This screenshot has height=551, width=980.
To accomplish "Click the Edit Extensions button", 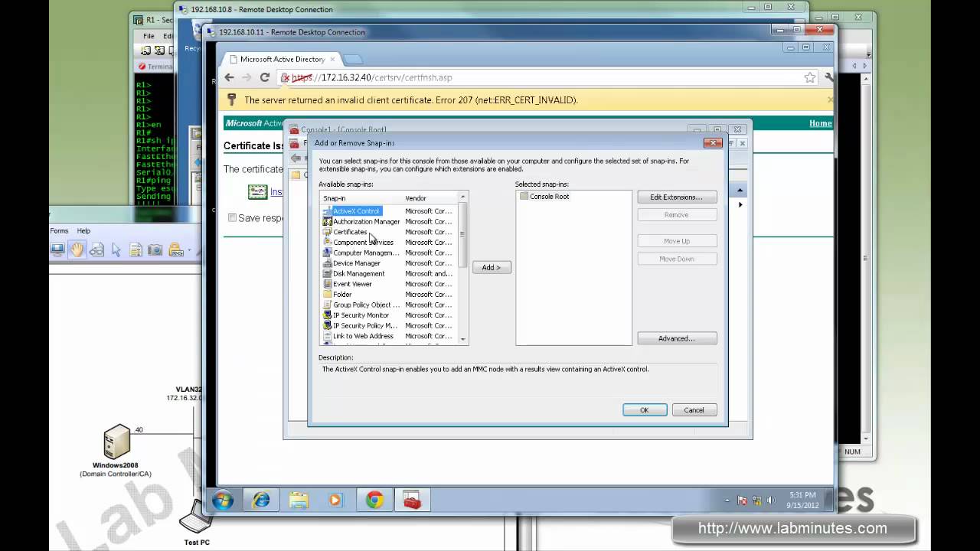I will click(677, 197).
